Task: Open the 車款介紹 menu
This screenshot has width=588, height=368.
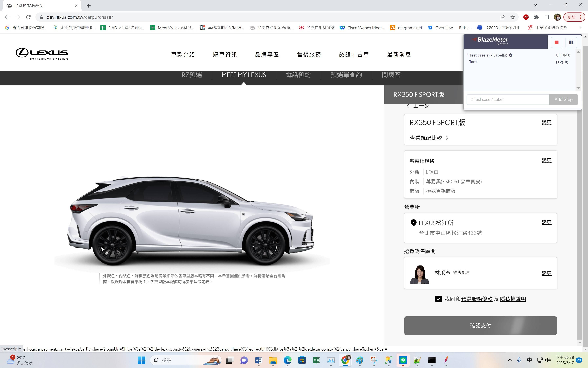Action: 183,55
